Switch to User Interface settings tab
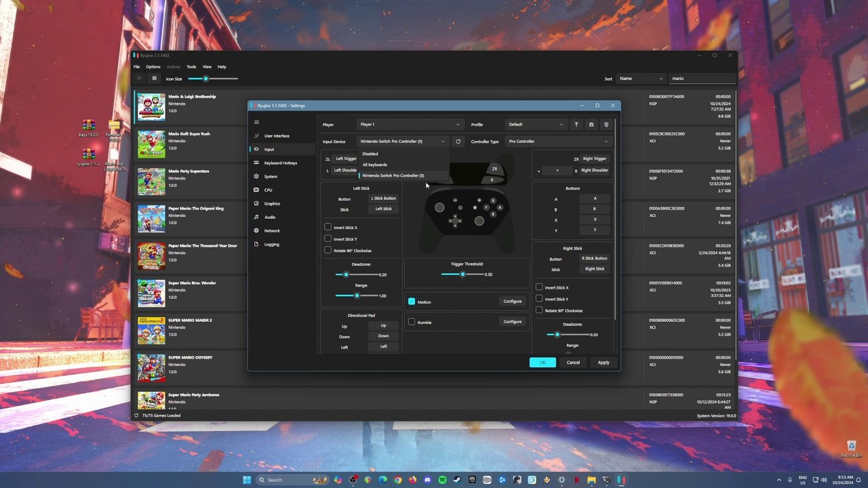This screenshot has height=488, width=868. 282,136
